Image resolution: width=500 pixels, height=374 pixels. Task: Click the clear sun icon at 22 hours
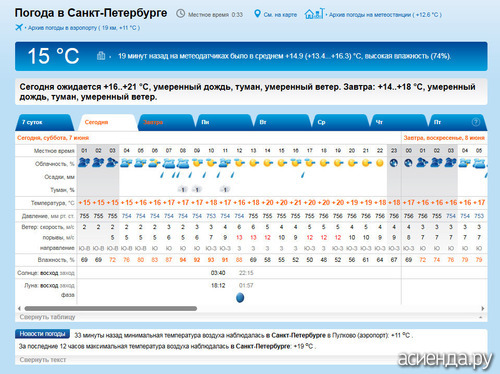click(380, 163)
